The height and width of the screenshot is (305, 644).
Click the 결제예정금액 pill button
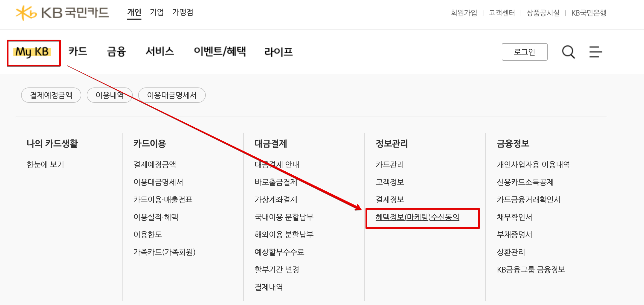[51, 95]
